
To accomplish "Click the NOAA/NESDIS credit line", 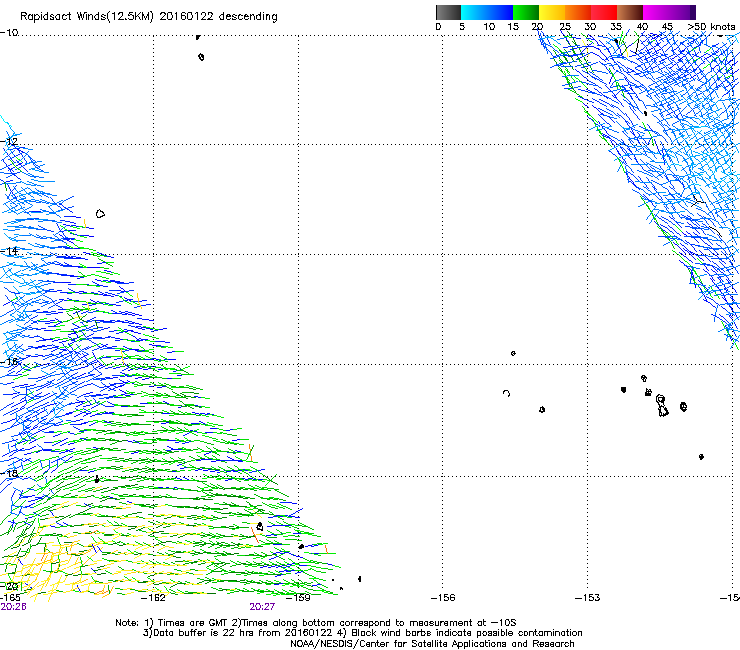I will point(432,644).
